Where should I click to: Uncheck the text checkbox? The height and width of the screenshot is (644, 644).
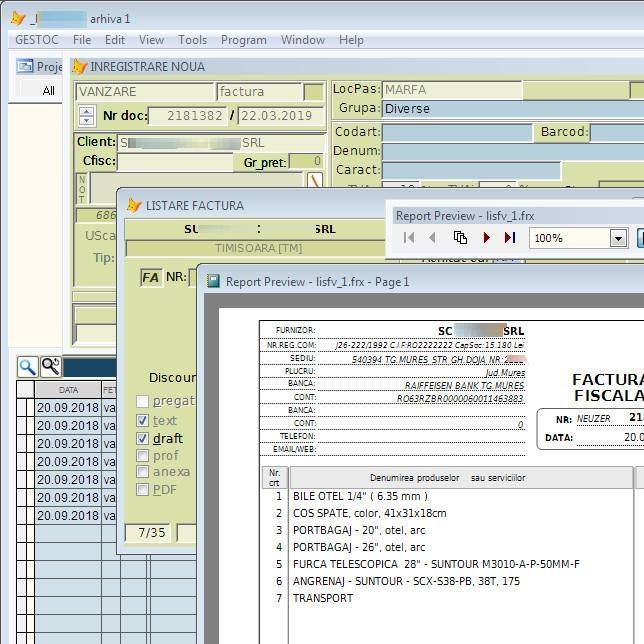point(142,421)
